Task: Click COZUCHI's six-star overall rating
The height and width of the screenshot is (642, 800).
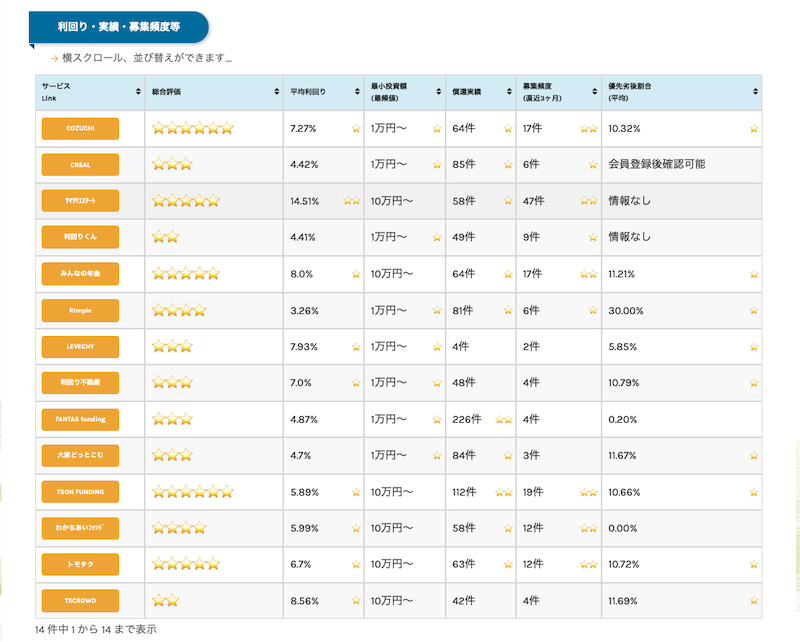Action: (193, 128)
